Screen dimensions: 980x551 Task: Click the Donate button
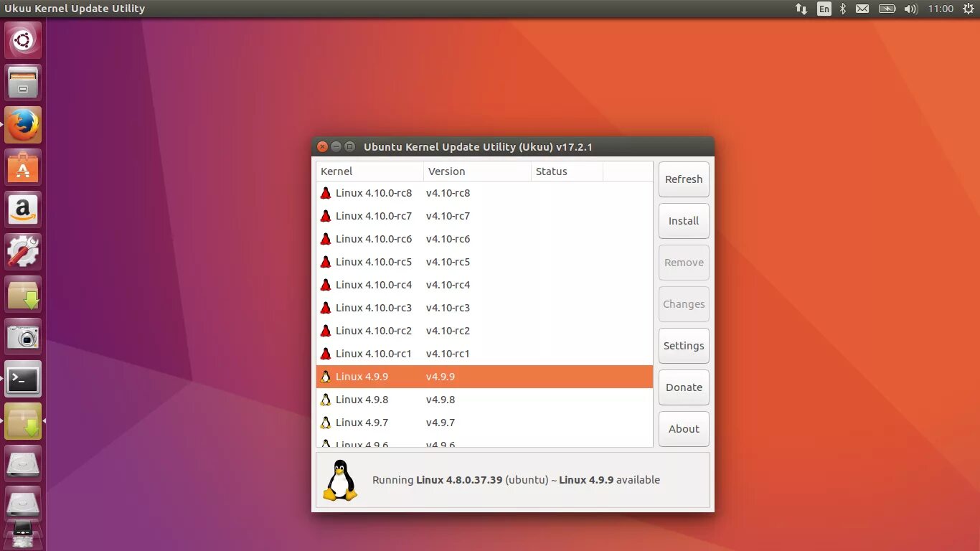[x=684, y=387]
